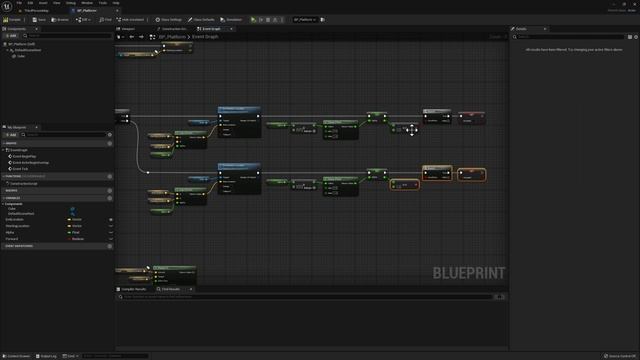
Task: Open Class Defaults
Action: coord(201,20)
